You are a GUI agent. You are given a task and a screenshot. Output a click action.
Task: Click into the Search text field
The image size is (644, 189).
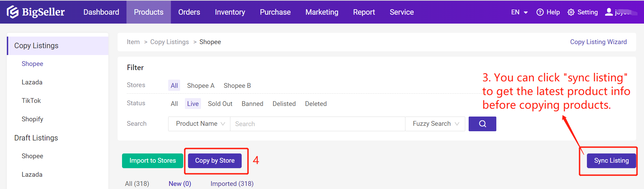coord(318,124)
